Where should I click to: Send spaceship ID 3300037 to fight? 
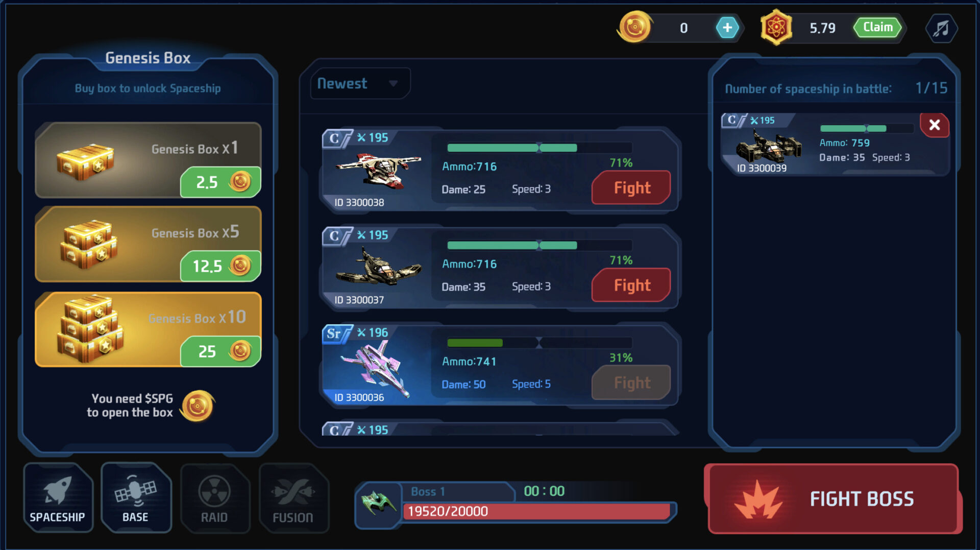[631, 285]
